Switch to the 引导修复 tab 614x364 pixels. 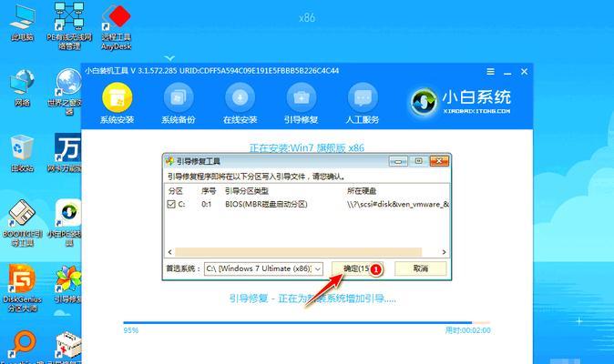pyautogui.click(x=302, y=103)
